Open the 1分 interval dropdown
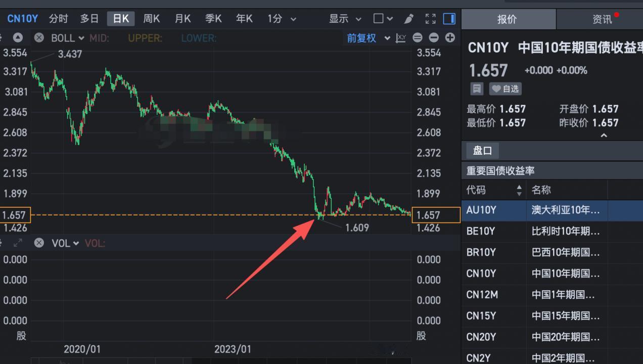The height and width of the screenshot is (364, 643). [x=282, y=19]
